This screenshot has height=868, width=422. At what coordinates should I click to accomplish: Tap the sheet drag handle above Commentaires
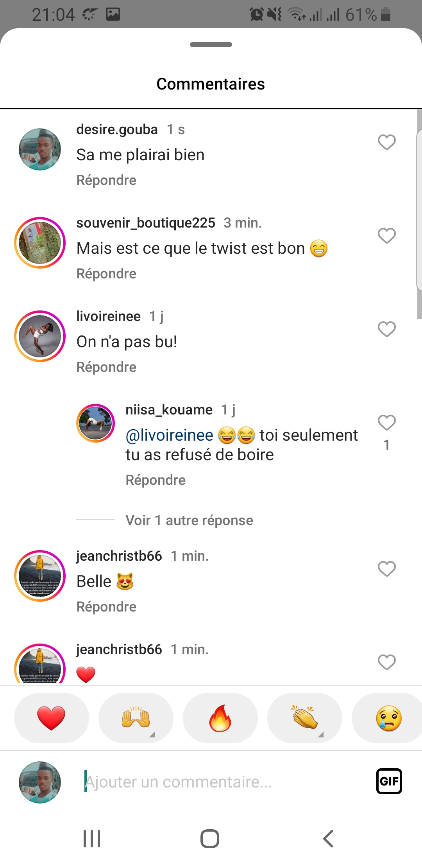click(x=211, y=45)
